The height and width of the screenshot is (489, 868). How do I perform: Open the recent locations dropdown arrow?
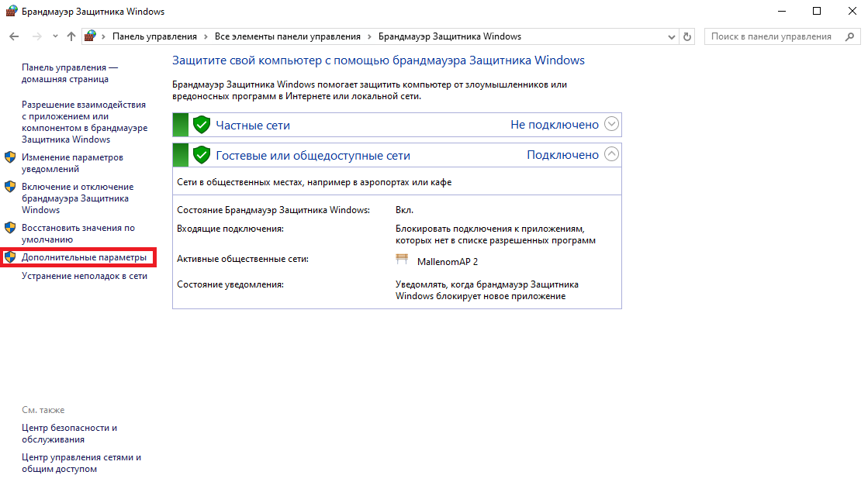(55, 36)
